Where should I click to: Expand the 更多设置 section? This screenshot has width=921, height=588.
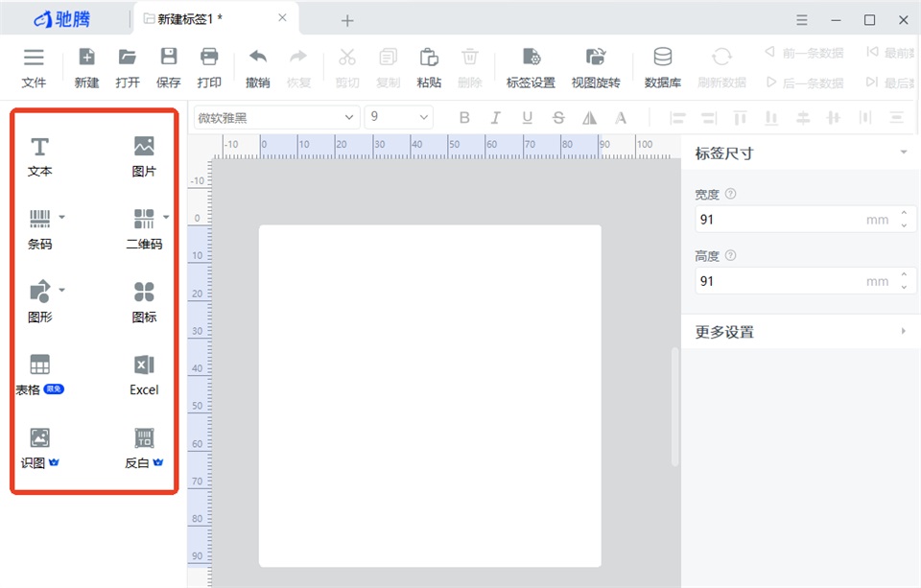point(800,332)
